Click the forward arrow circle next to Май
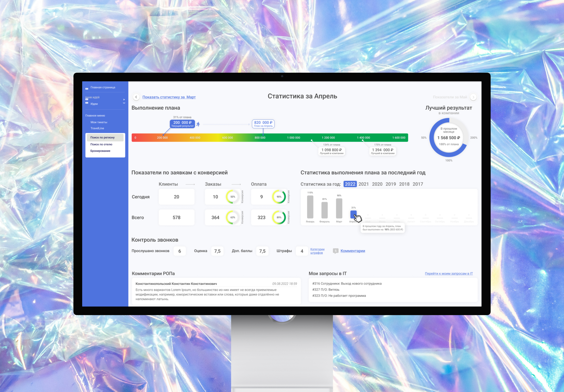The height and width of the screenshot is (392, 564). (x=473, y=97)
